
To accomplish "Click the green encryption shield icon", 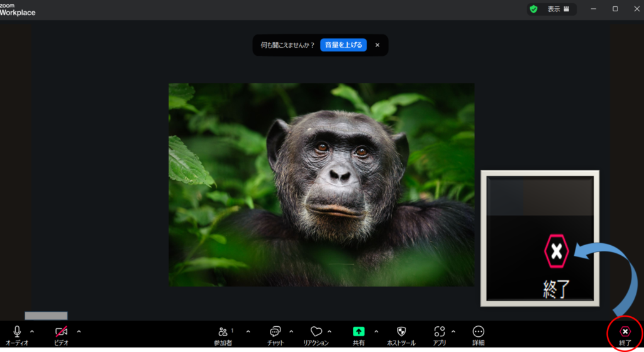I will click(x=533, y=9).
